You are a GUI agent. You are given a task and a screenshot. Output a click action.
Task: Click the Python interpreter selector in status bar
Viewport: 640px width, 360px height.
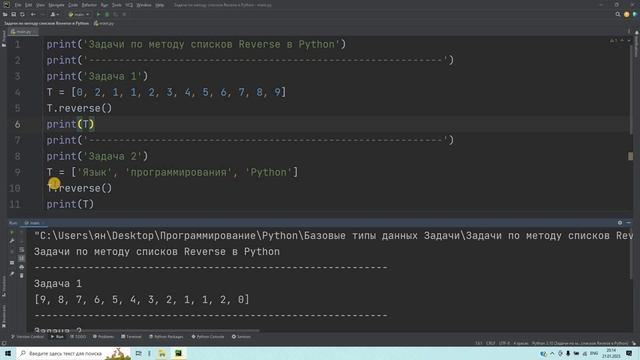[580, 343]
